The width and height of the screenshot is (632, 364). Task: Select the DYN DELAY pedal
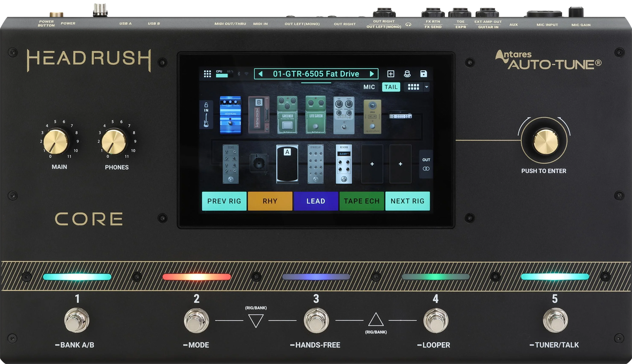coord(316,164)
